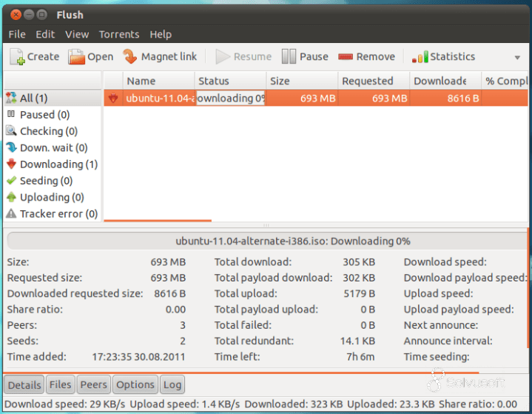Sort torrents by Name column header

158,81
